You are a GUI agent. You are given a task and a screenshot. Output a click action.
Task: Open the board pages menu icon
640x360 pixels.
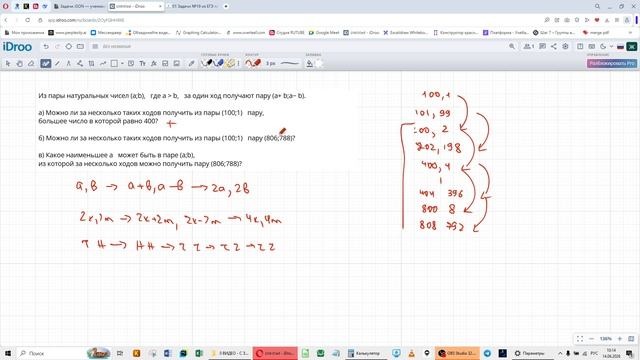[95, 47]
